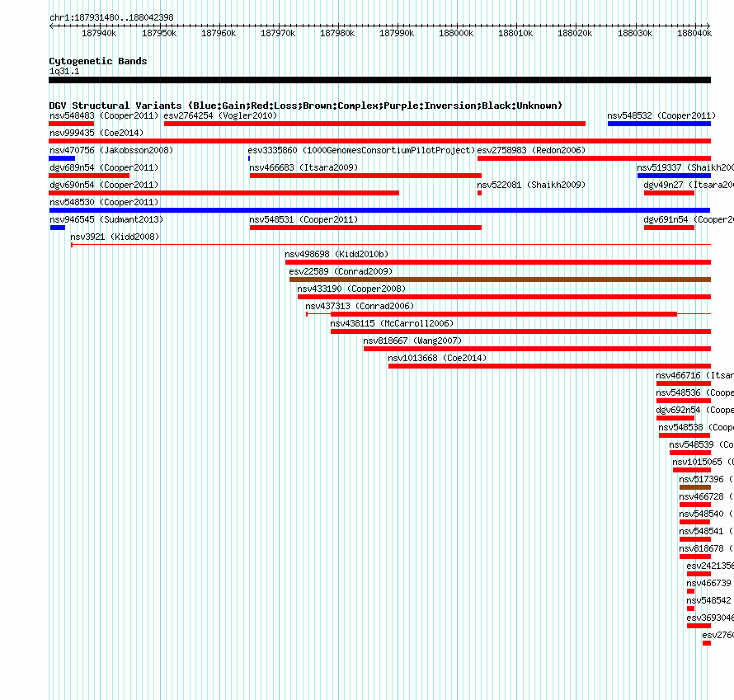Open nsv548540 variant label
Image resolution: width=734 pixels, height=700 pixels.
pos(707,514)
